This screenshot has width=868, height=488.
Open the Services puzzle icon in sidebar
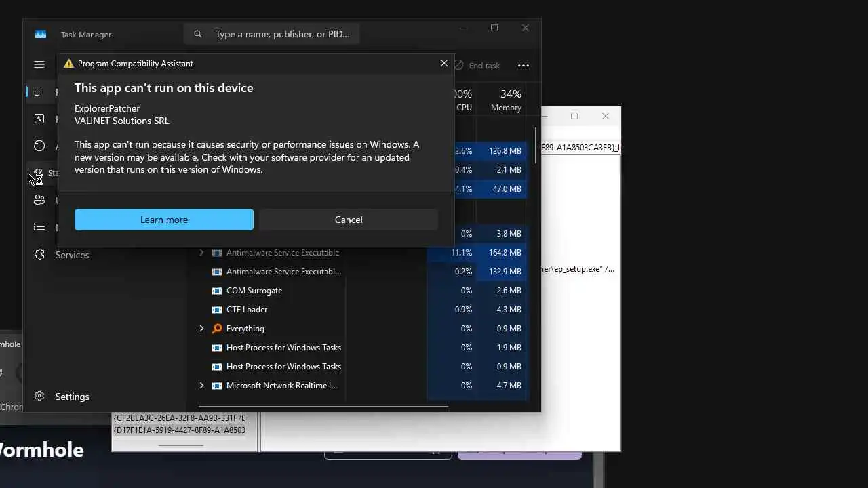[x=39, y=255]
